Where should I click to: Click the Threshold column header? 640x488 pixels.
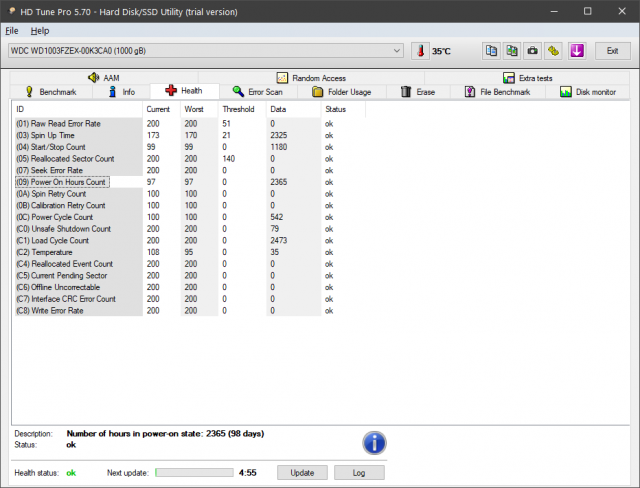click(x=238, y=108)
